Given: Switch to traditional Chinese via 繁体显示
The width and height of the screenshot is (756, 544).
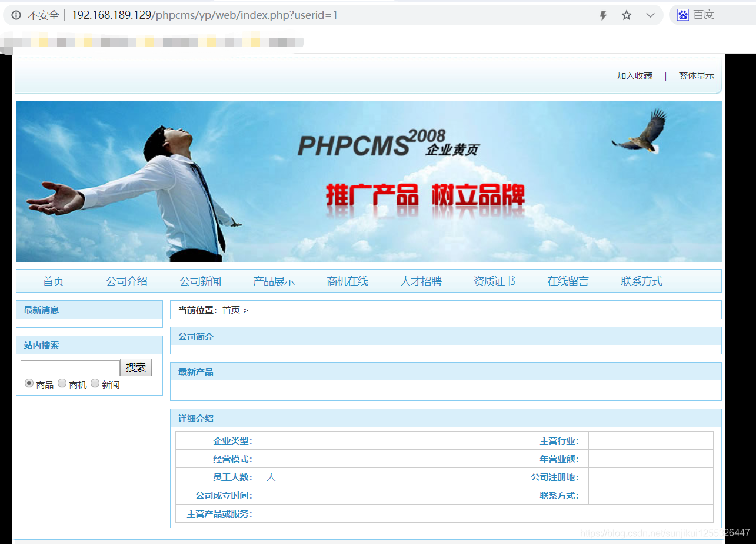Looking at the screenshot, I should click(x=696, y=75).
